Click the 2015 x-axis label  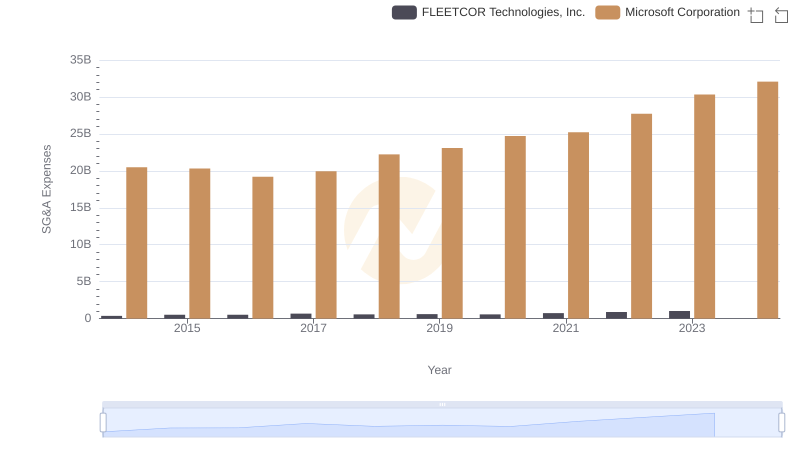(187, 328)
